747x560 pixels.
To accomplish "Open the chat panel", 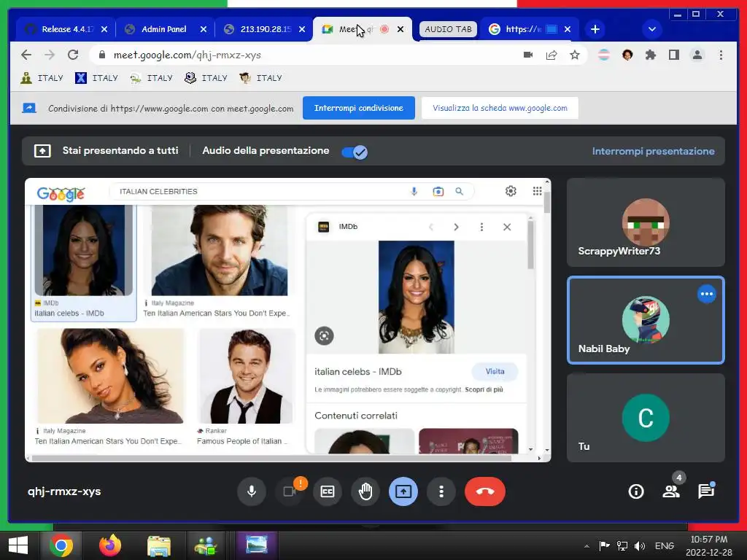I will point(706,491).
